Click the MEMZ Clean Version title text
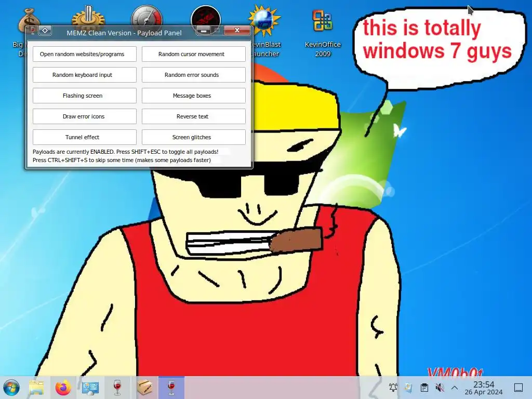Screen dimensions: 532x399 coord(124,33)
